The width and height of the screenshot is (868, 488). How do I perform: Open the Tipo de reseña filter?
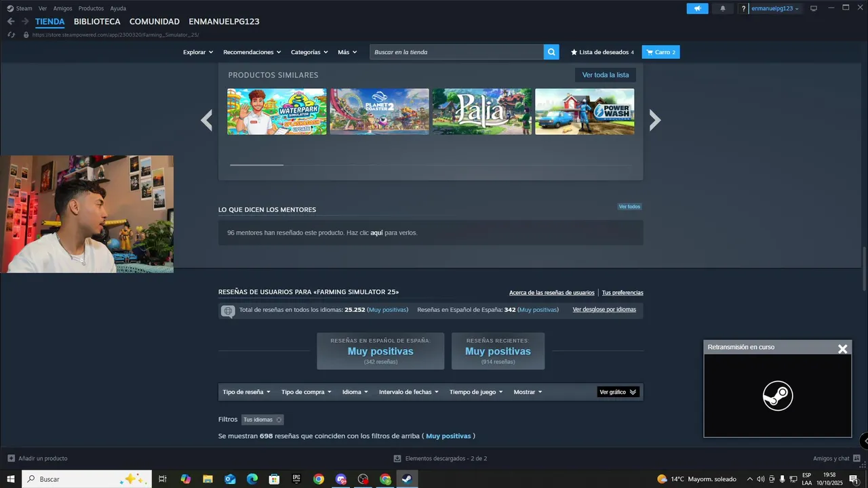(247, 392)
